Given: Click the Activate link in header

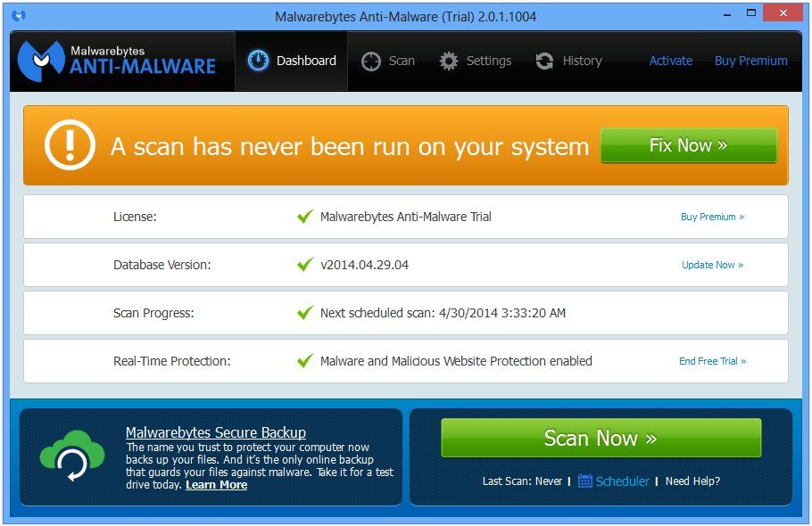Looking at the screenshot, I should click(671, 61).
